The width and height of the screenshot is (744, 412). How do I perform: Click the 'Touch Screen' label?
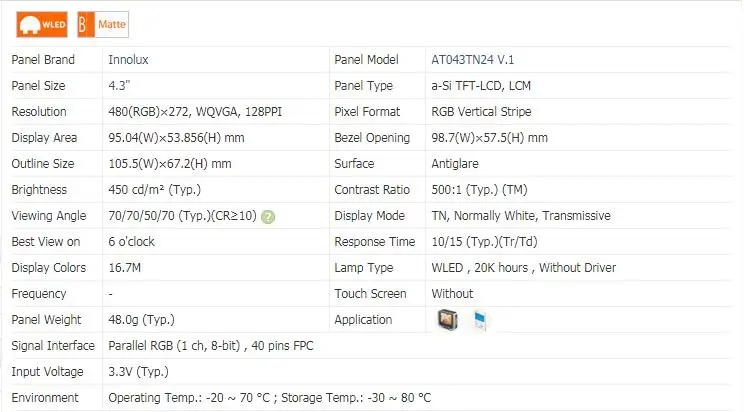point(371,294)
